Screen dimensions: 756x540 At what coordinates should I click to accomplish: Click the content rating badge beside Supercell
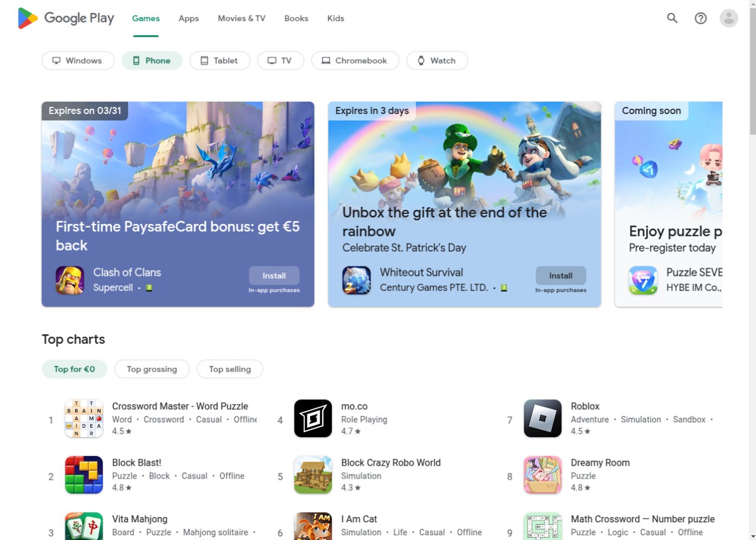point(149,288)
